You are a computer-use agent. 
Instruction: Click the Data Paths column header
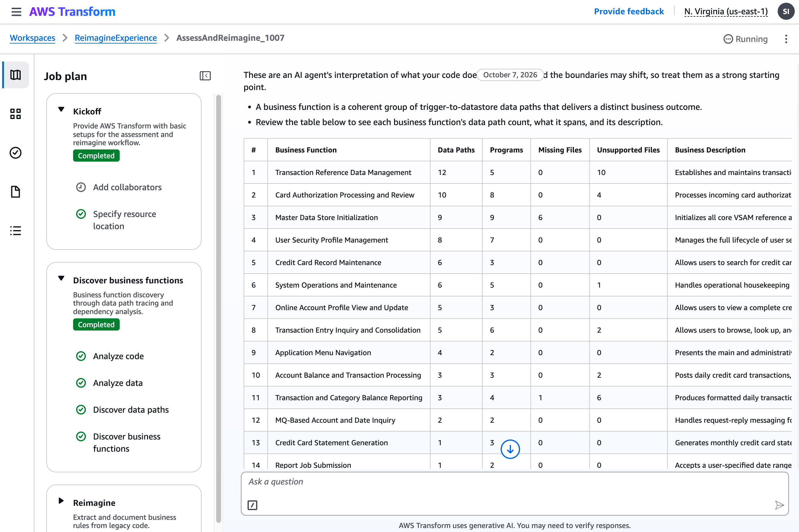(456, 150)
